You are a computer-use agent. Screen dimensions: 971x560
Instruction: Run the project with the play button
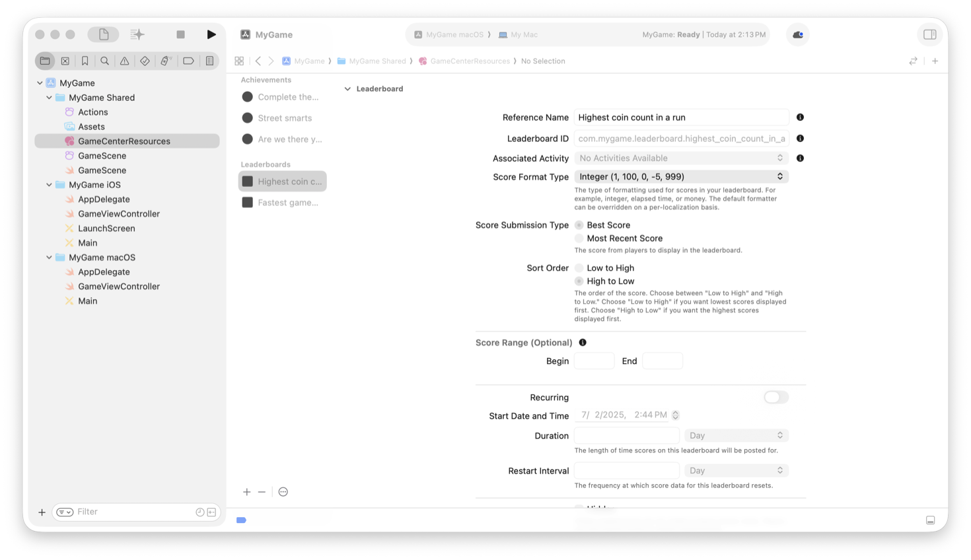click(x=211, y=34)
